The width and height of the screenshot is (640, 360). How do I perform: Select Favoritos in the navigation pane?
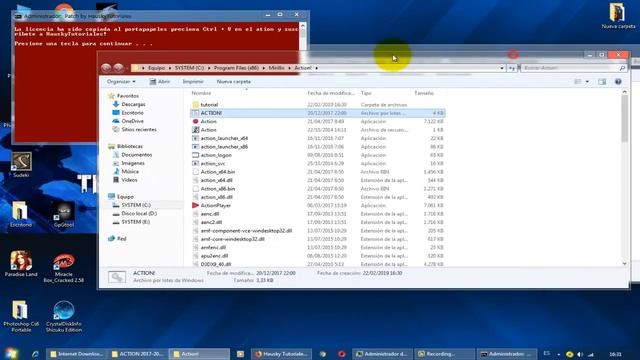128,96
